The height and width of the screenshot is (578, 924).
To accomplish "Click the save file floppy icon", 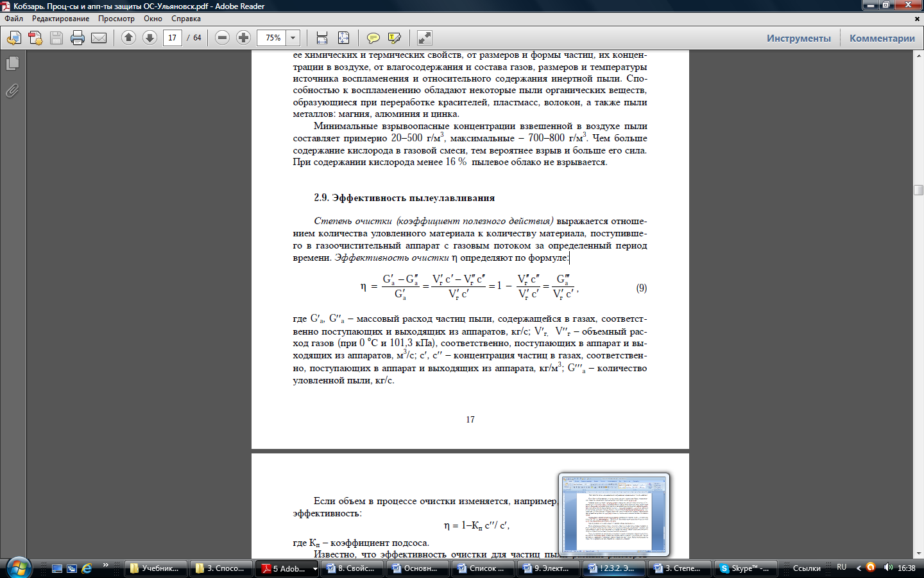I will pyautogui.click(x=56, y=38).
